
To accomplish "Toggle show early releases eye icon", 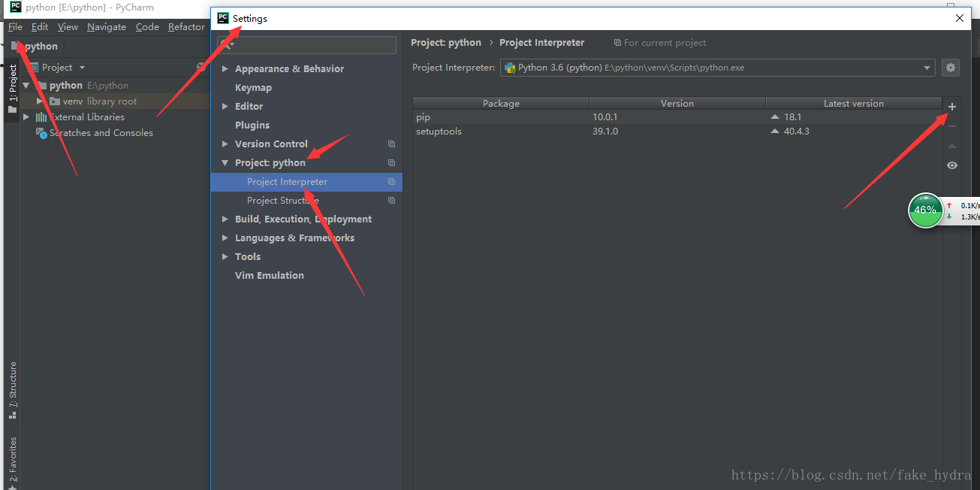I will pyautogui.click(x=952, y=165).
